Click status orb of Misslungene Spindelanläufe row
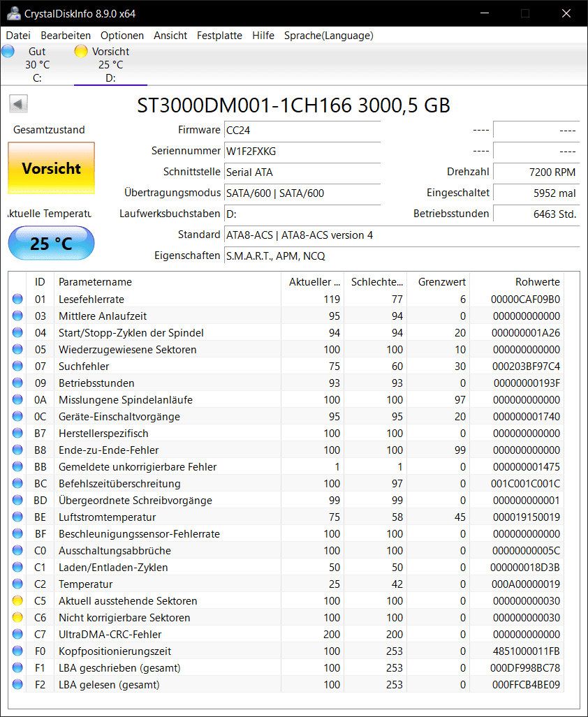Screen dimensions: 588x717 [x=17, y=399]
